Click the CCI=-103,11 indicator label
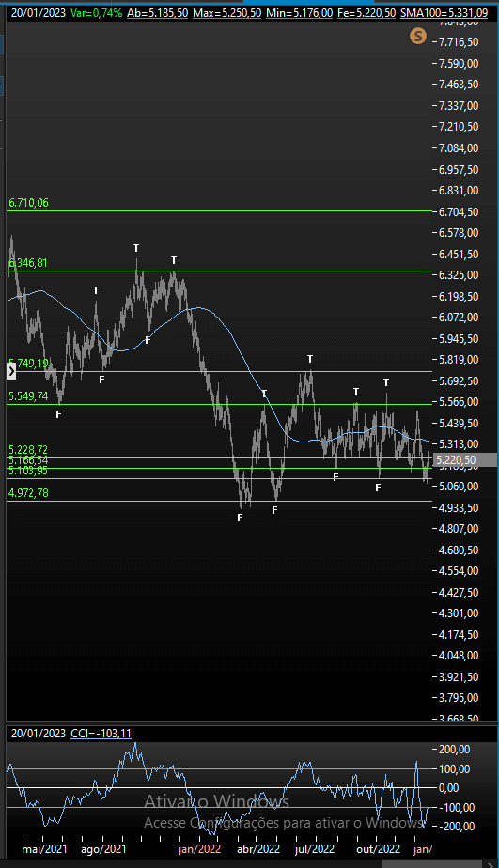Image resolution: width=499 pixels, height=868 pixels. coord(101,734)
